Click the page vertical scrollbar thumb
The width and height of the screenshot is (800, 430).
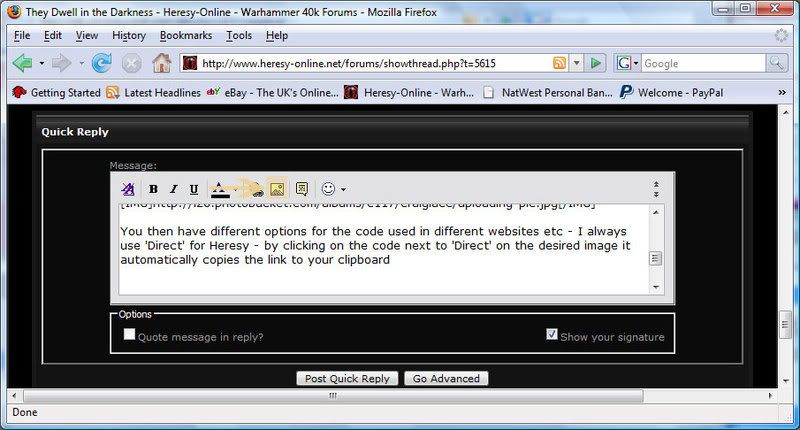786,324
